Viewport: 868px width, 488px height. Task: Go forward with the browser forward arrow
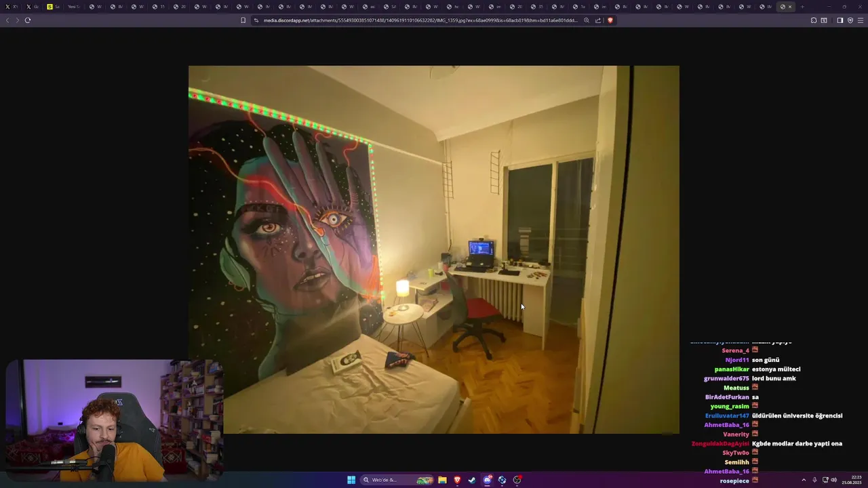(18, 20)
